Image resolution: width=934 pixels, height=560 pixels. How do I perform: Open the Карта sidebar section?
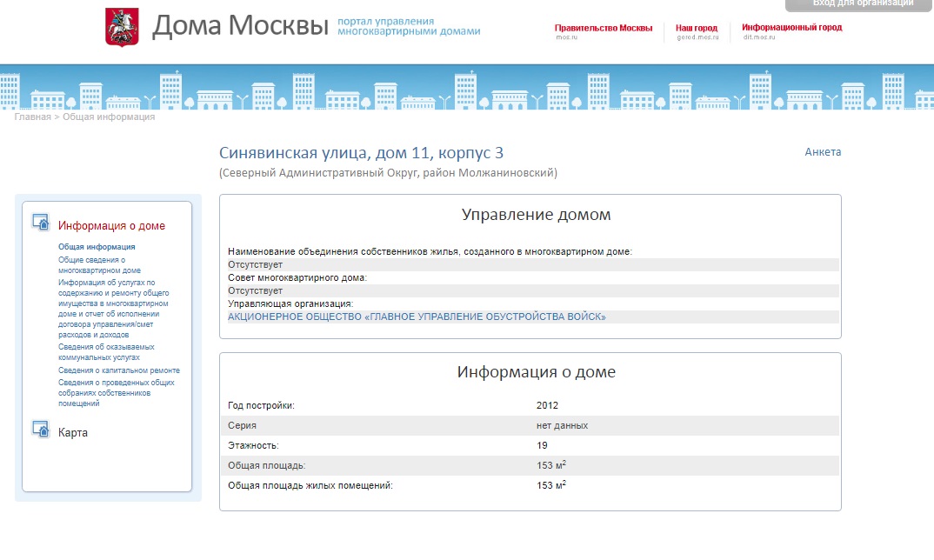point(73,432)
